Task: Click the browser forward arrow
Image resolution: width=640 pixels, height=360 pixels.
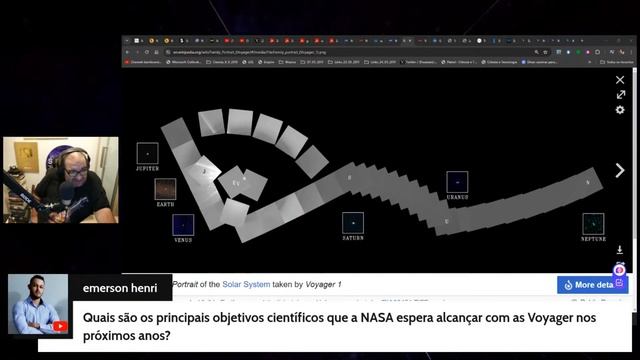Action: [x=137, y=52]
